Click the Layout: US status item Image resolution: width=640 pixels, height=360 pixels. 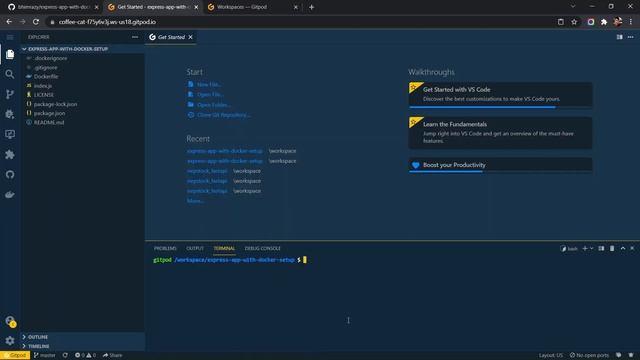[x=551, y=355]
